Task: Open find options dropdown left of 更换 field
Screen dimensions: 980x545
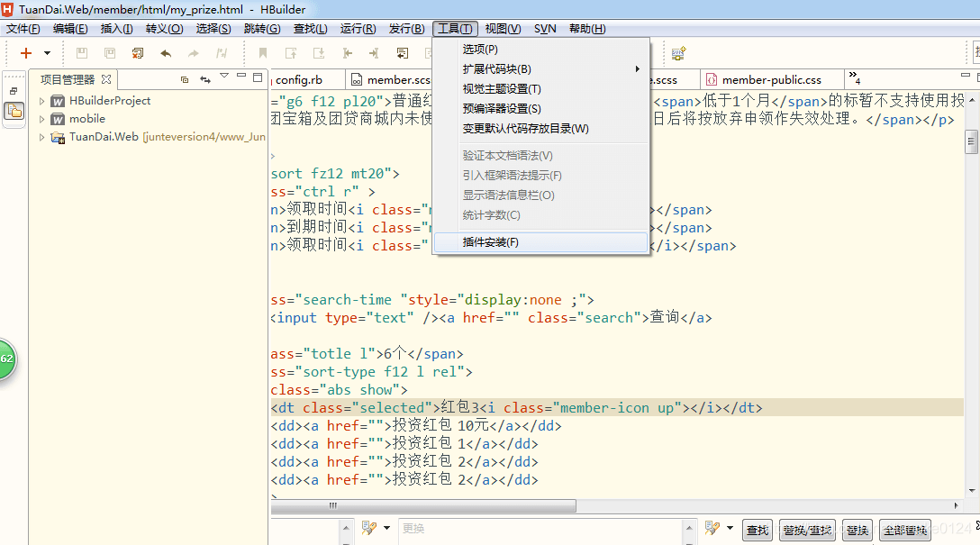Action: click(x=387, y=528)
